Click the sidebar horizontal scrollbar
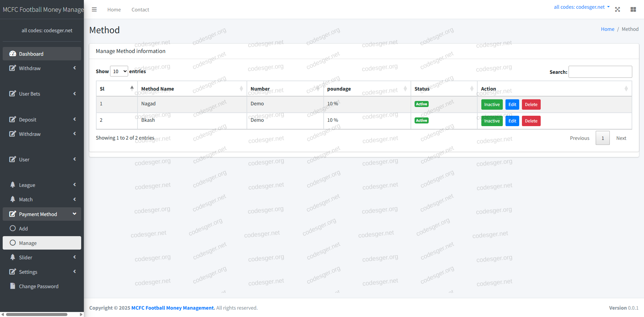This screenshot has width=644, height=317. point(37,314)
